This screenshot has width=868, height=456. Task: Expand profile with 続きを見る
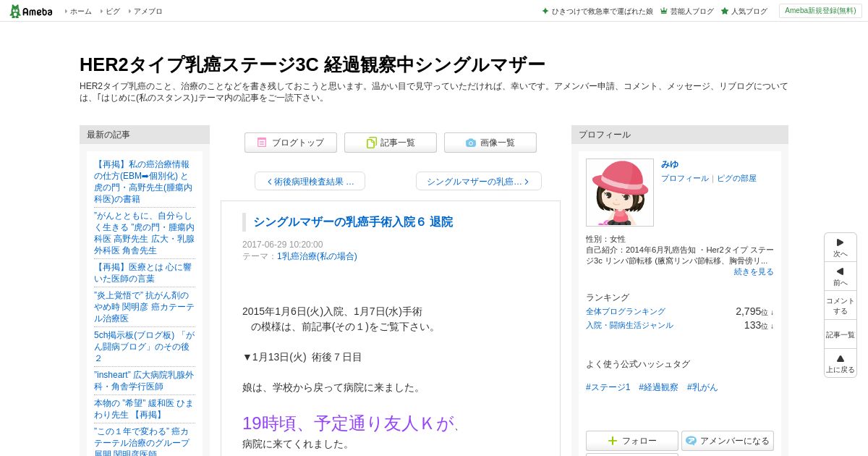tap(754, 271)
